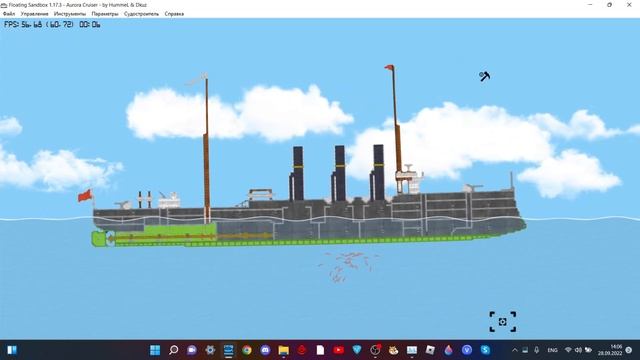Click the microphone tray icon
This screenshot has width=640, height=360.
[537, 350]
